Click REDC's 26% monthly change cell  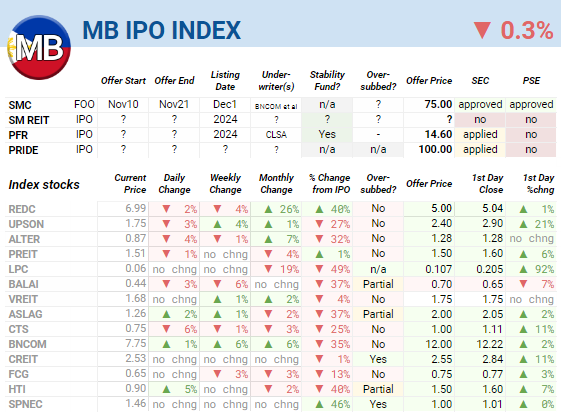[x=276, y=209]
